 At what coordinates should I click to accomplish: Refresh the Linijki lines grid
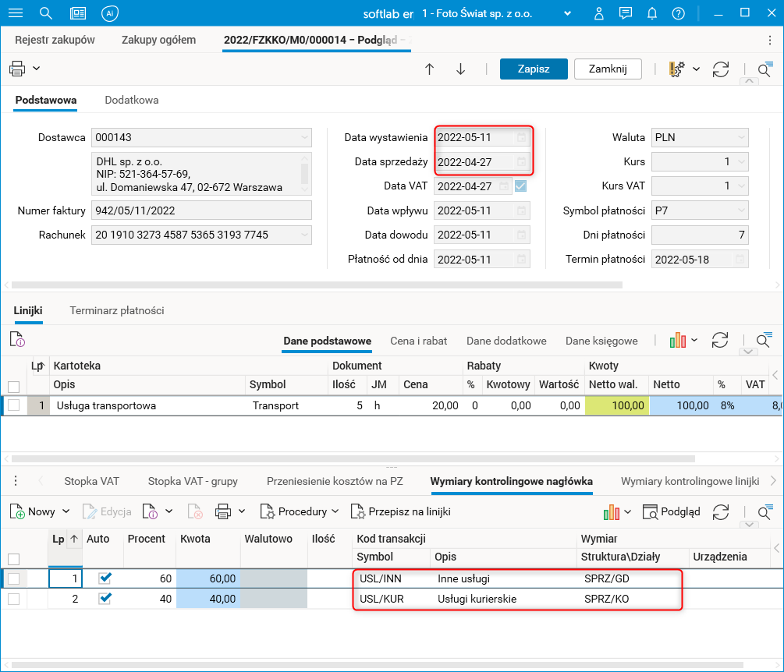[719, 340]
